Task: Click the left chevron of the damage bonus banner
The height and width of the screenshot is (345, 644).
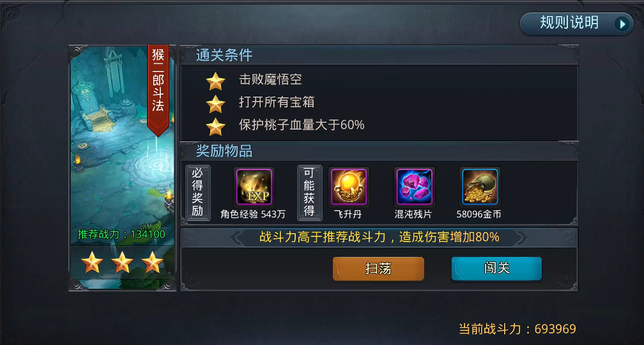Action: coord(236,238)
